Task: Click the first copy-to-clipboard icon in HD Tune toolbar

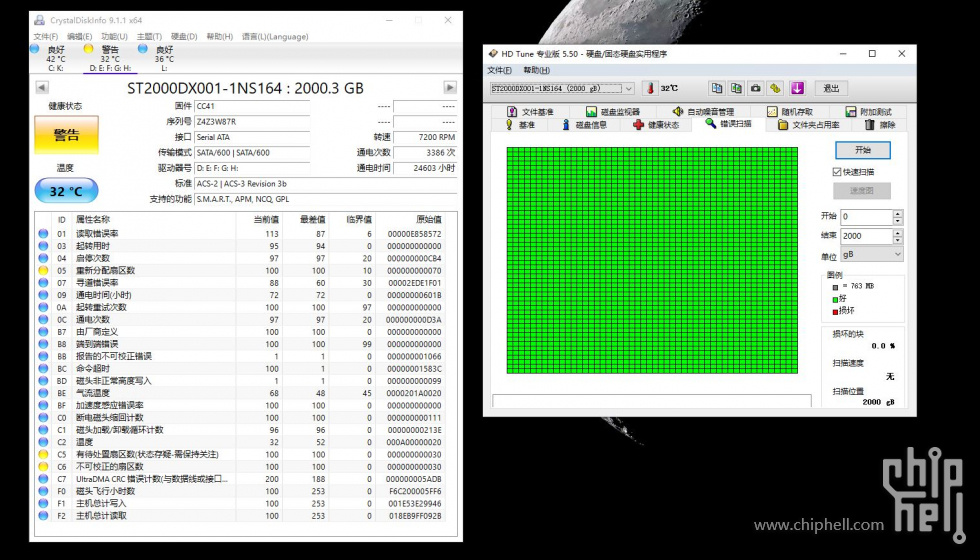Action: (x=717, y=88)
